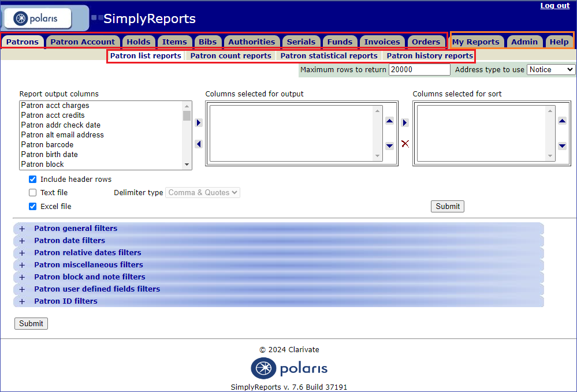Image resolution: width=577 pixels, height=392 pixels.
Task: Click the Report output columns scrollbar thumb
Action: [187, 116]
